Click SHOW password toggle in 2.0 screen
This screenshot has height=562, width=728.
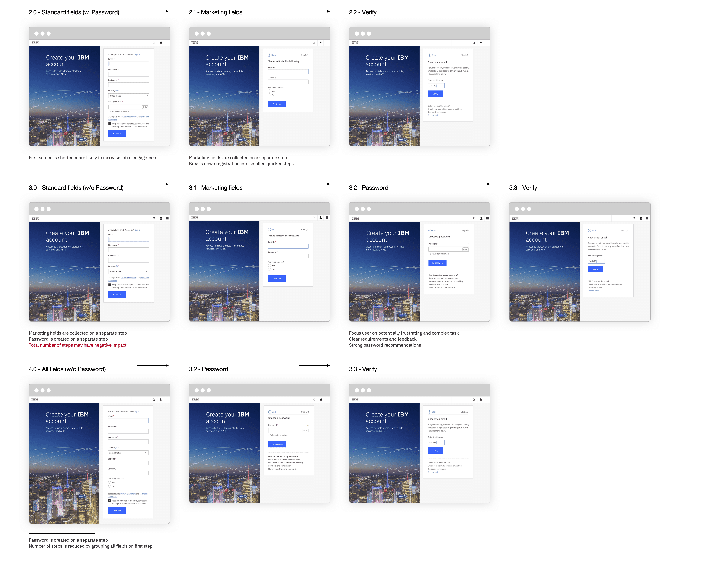[145, 107]
